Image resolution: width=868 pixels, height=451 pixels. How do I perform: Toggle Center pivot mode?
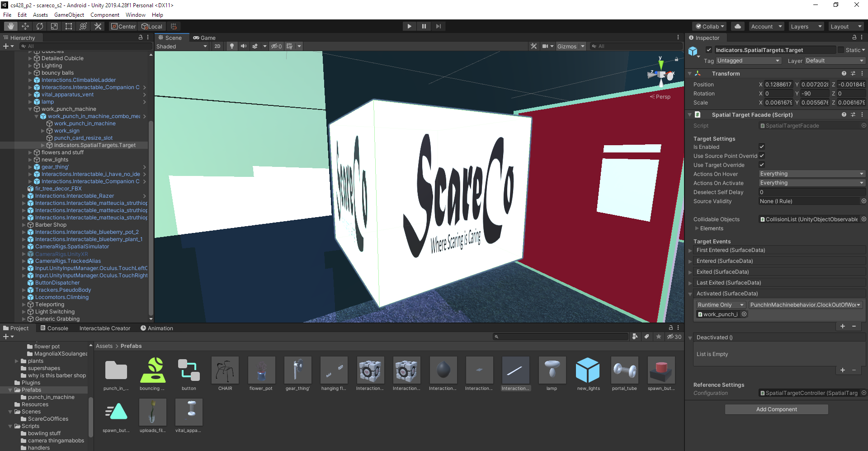click(123, 26)
